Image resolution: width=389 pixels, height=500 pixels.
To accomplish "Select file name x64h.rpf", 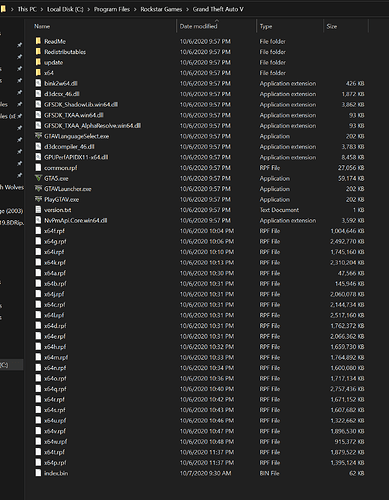I will point(55,347).
